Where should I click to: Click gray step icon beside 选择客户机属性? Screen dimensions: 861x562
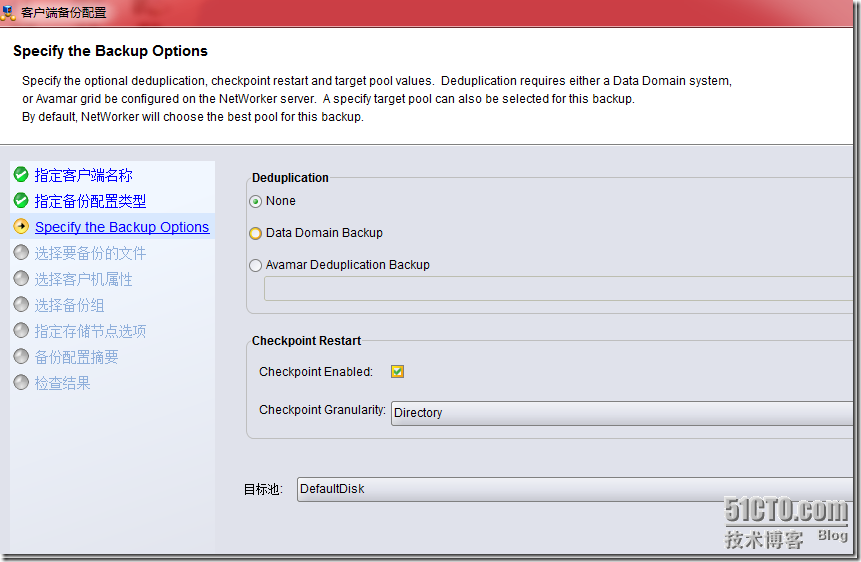(21, 279)
